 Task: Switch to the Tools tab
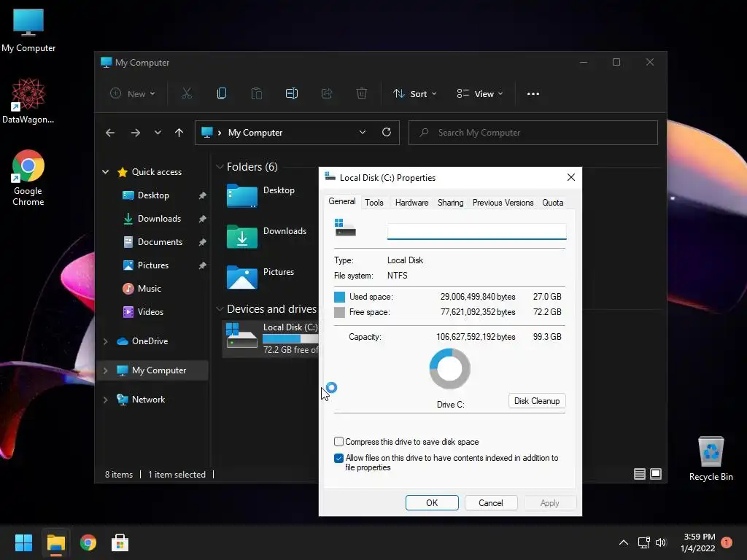tap(374, 203)
